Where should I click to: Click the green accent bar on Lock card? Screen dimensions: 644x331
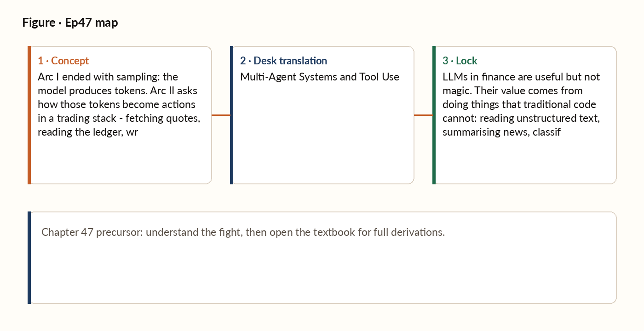click(x=434, y=115)
